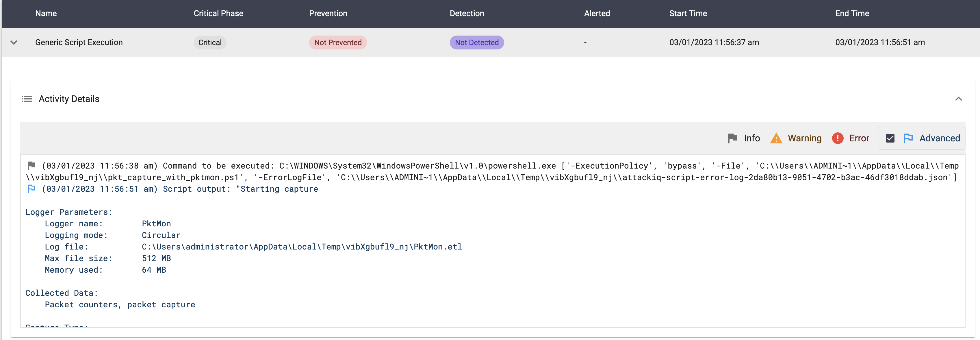This screenshot has height=340, width=980.
Task: Uncheck the Advanced checkbox
Action: (890, 138)
